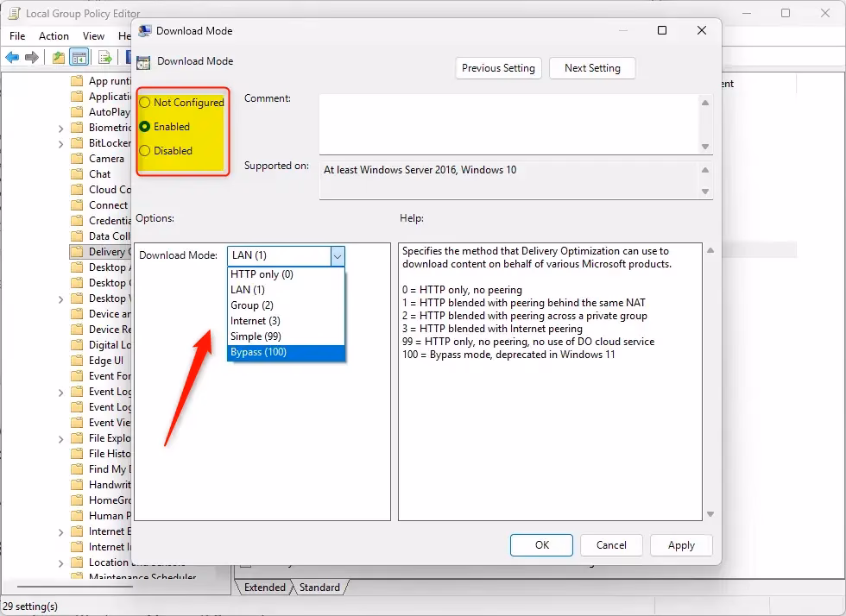Screen dimensions: 846x616
Task: Click the Apply button
Action: click(x=681, y=545)
